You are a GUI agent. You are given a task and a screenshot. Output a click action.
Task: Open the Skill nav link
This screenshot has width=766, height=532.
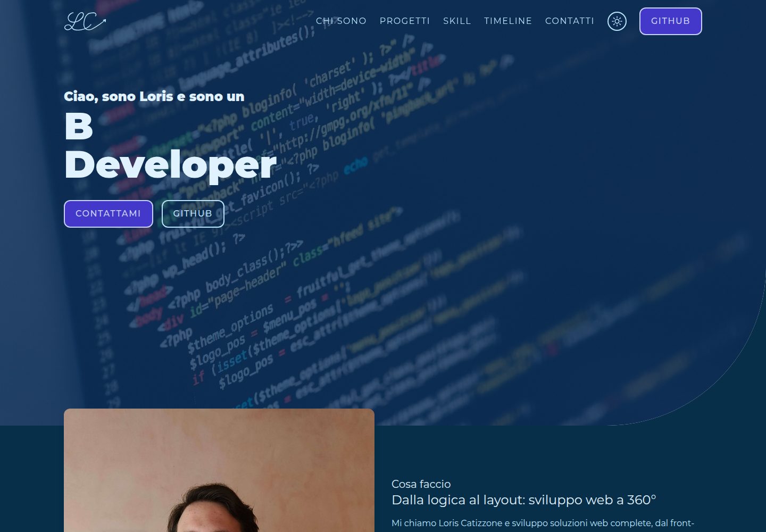coord(457,21)
